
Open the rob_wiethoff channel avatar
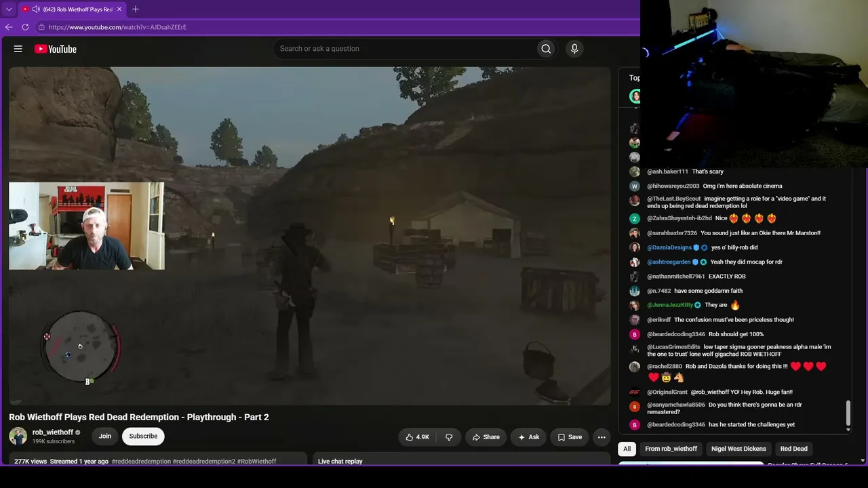tap(18, 436)
